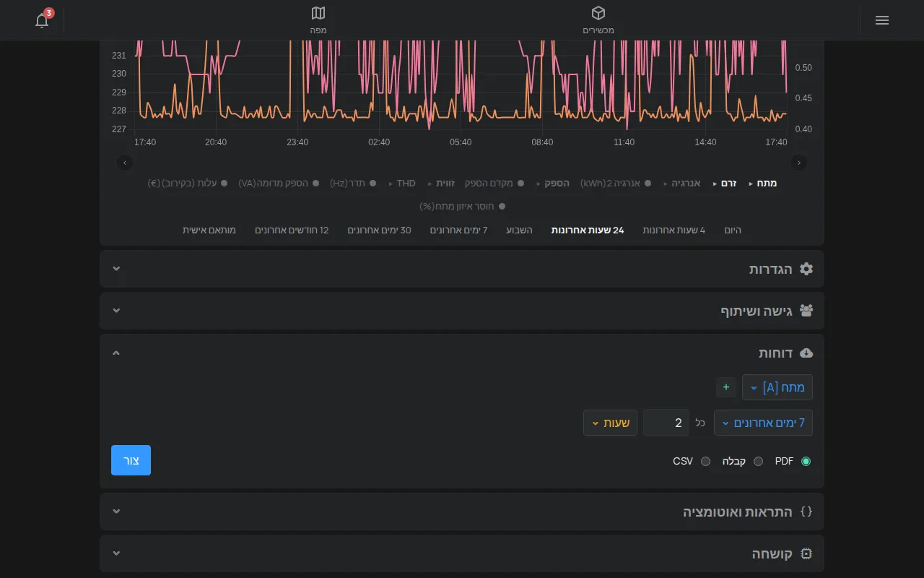
Task: Toggle תדר (Hz) chart series
Action: pyautogui.click(x=353, y=184)
